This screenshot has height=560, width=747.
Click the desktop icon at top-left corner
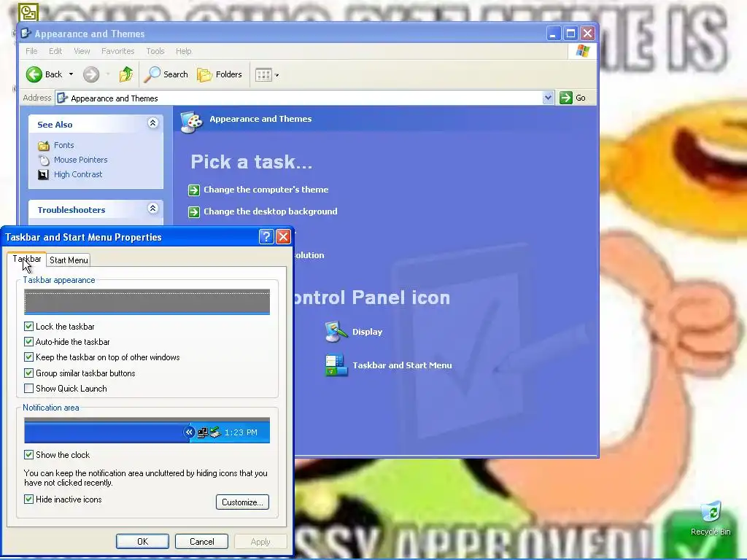click(28, 12)
